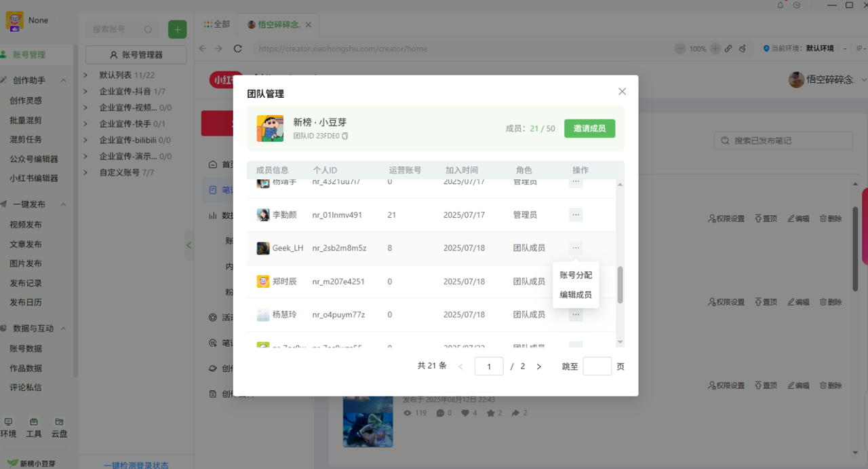
Task: Go to next page of members
Action: pyautogui.click(x=539, y=367)
